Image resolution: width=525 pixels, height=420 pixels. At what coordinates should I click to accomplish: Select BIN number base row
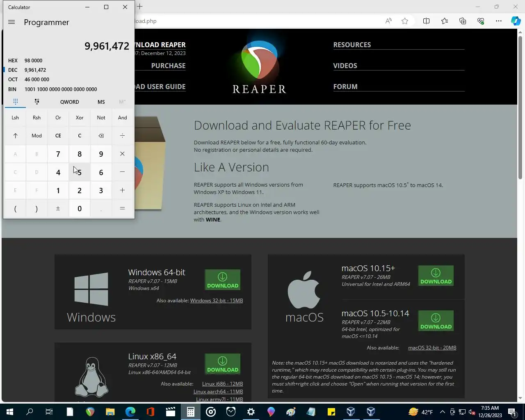[x=68, y=89]
